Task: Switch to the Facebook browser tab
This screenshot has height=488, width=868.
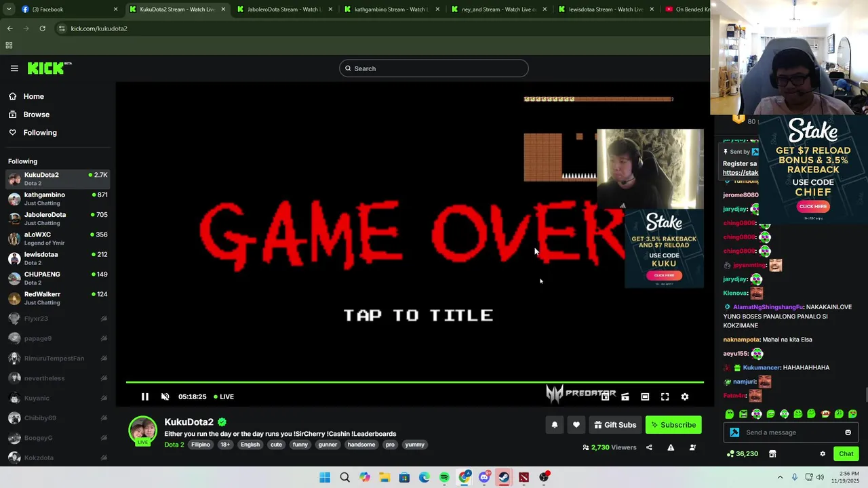Action: point(69,9)
